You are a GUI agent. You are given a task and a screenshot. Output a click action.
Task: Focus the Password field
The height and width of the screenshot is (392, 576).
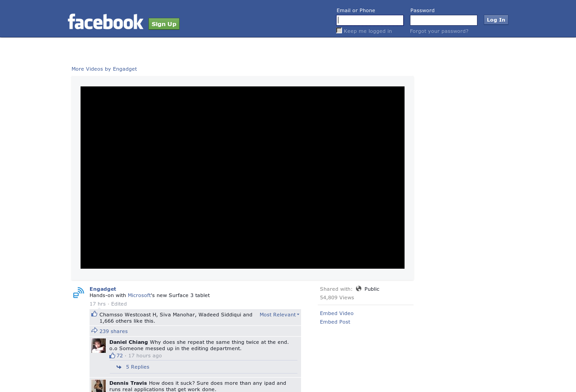coord(444,20)
